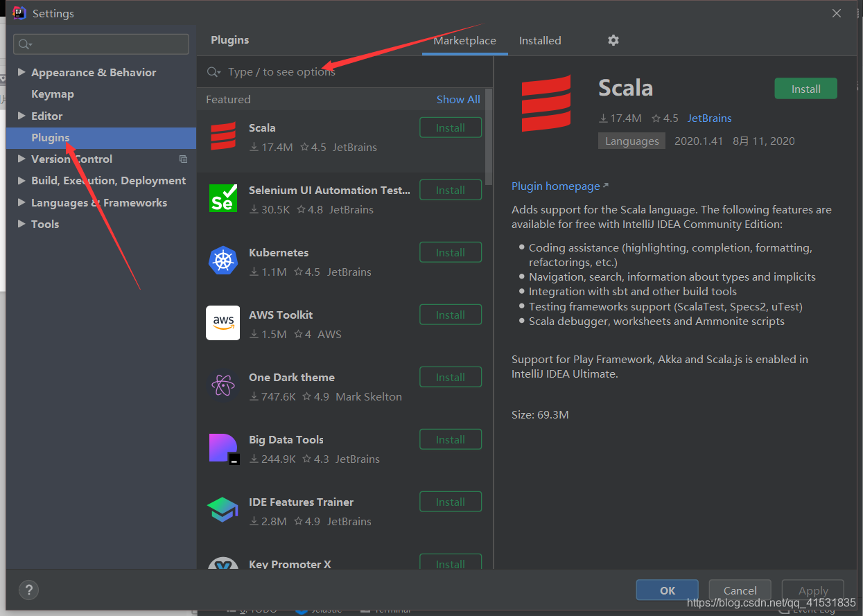Click the help question mark button
Screen dimensions: 863x616
[x=28, y=590]
